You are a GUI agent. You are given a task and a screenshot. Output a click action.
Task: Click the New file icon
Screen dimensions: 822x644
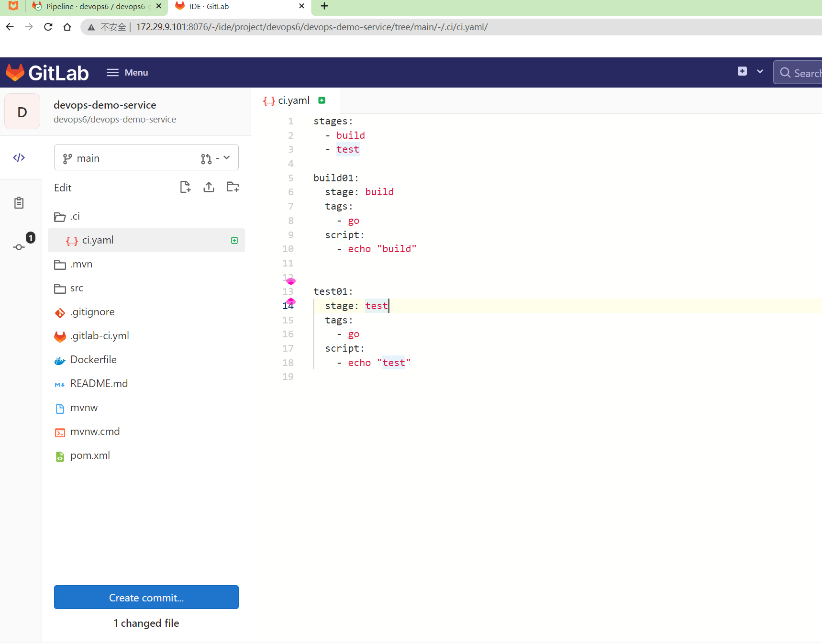(185, 187)
